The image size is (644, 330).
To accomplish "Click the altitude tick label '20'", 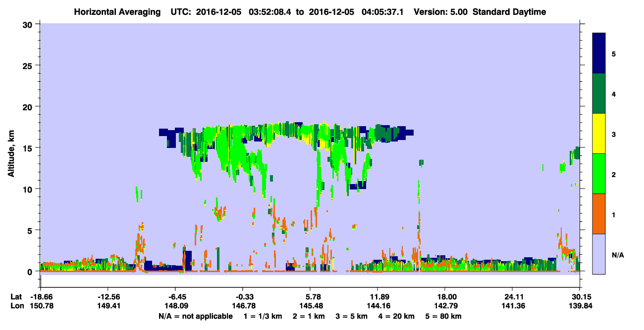I will point(28,106).
